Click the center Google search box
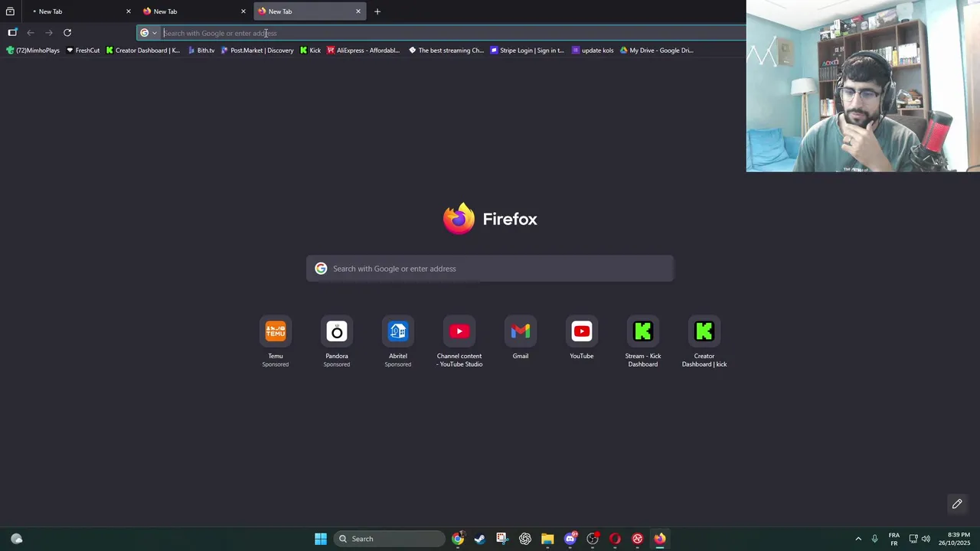The image size is (980, 551). tap(490, 269)
